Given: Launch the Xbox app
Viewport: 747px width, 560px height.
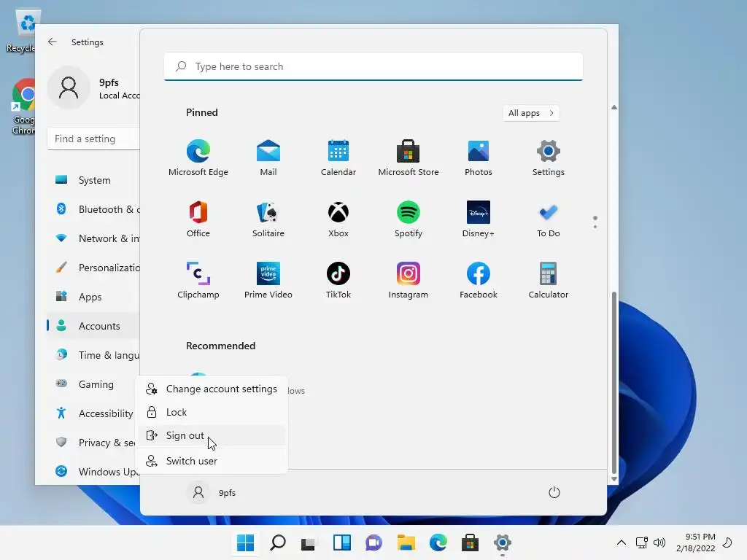Looking at the screenshot, I should tap(338, 219).
